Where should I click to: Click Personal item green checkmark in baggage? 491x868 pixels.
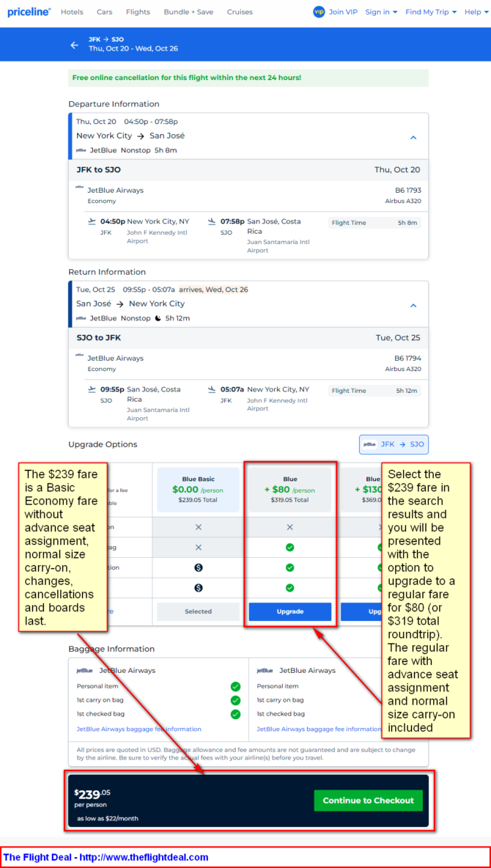235,686
